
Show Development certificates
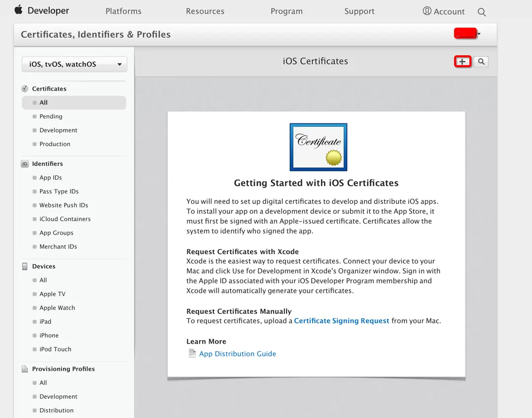(58, 130)
